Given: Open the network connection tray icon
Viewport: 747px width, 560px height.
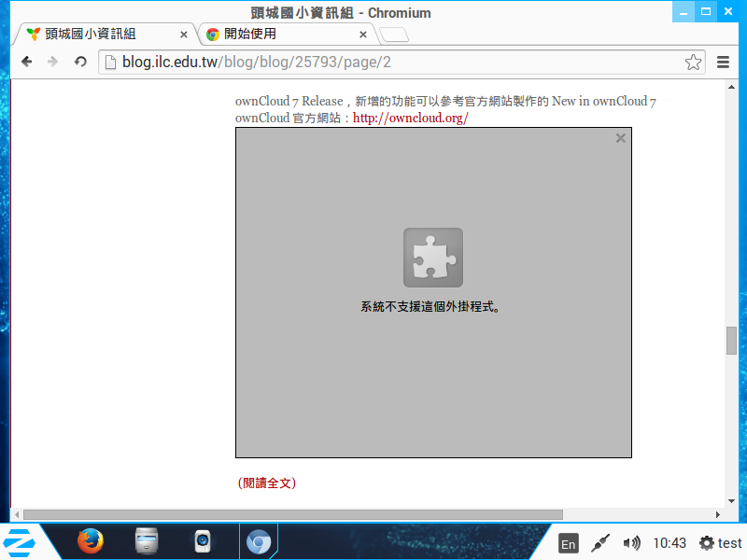Looking at the screenshot, I should (600, 543).
